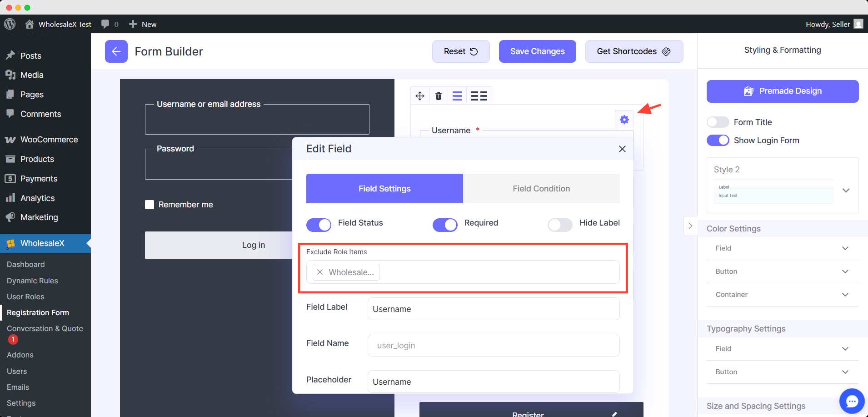This screenshot has height=417, width=868.
Task: Enable the Hide Label toggle
Action: pos(560,225)
